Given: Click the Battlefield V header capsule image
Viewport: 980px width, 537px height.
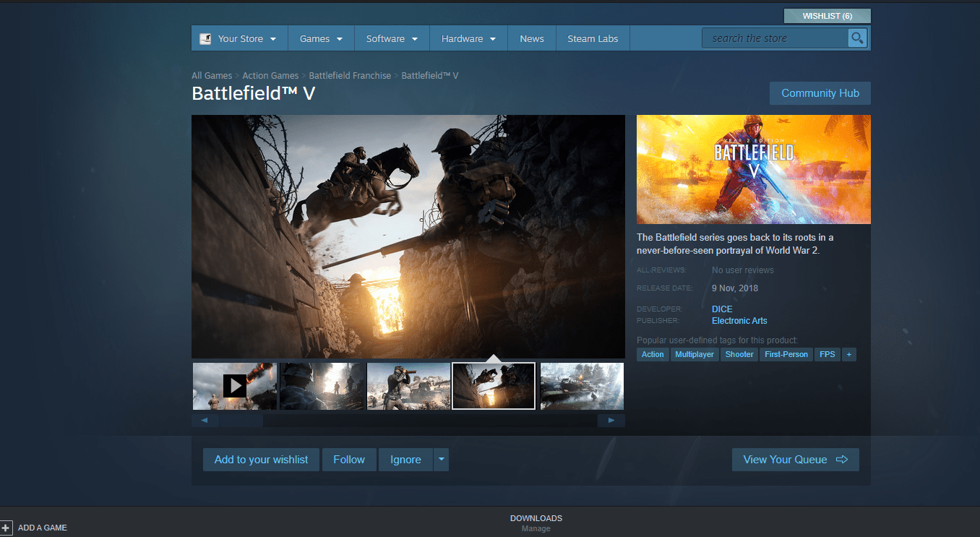Looking at the screenshot, I should click(x=754, y=169).
